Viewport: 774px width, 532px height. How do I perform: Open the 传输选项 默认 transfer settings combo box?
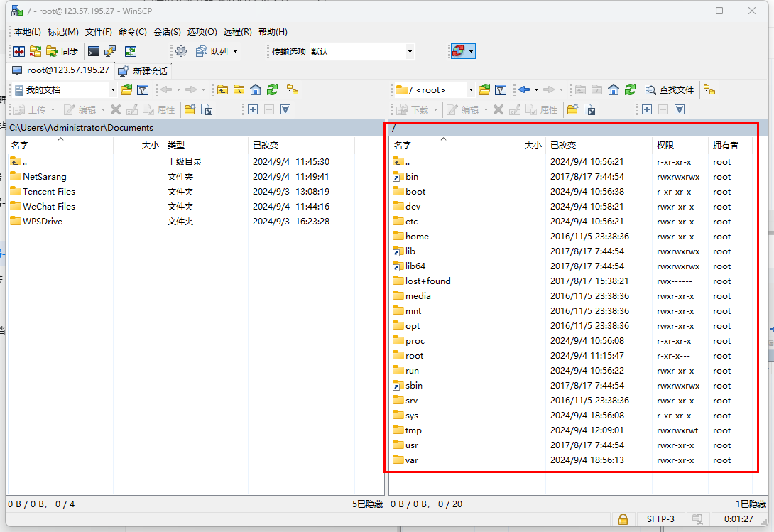(x=361, y=51)
